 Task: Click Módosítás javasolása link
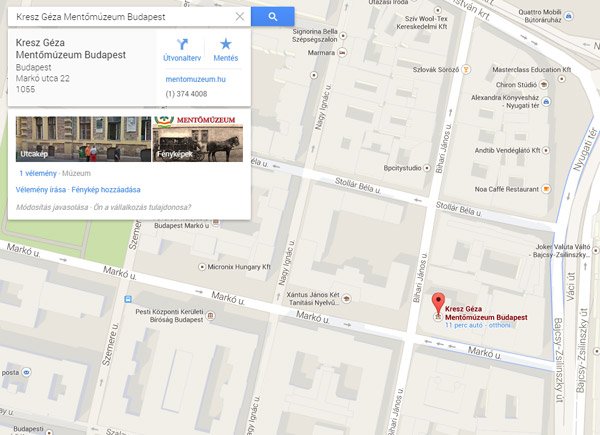[52, 207]
